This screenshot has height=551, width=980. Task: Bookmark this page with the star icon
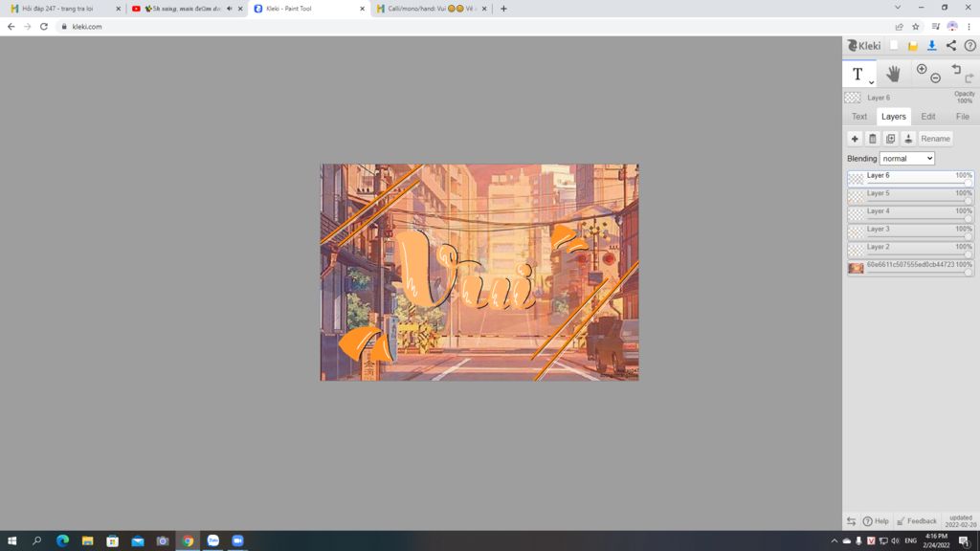916,27
